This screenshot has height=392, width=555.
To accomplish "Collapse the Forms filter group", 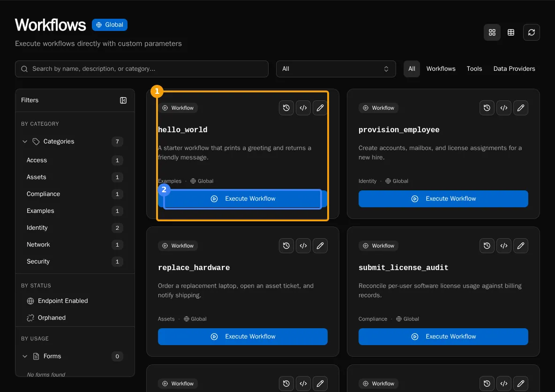I will click(25, 356).
